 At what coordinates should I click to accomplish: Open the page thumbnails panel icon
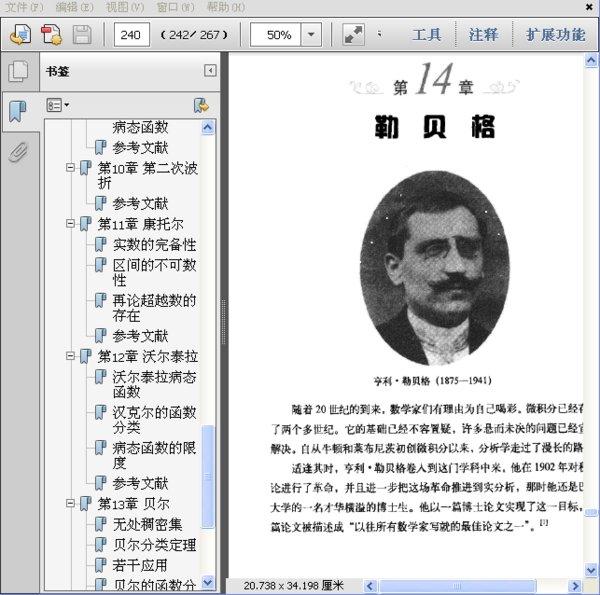tap(18, 71)
